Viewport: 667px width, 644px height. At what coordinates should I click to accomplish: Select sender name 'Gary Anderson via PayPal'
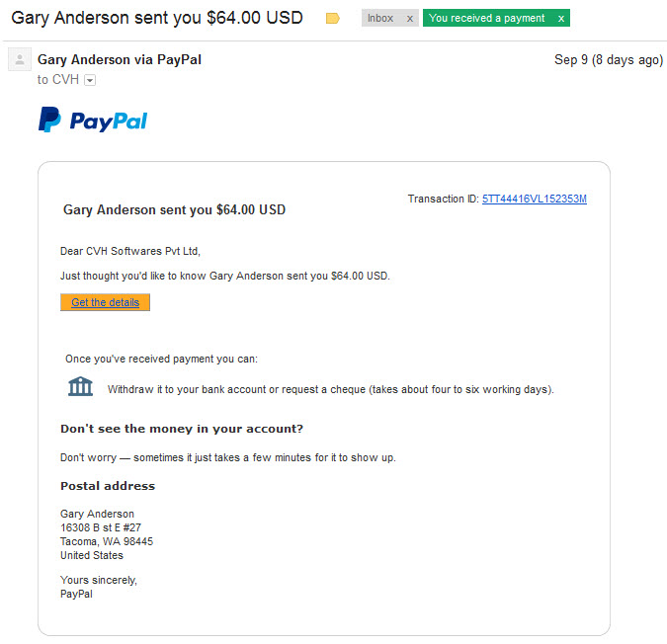tap(120, 59)
